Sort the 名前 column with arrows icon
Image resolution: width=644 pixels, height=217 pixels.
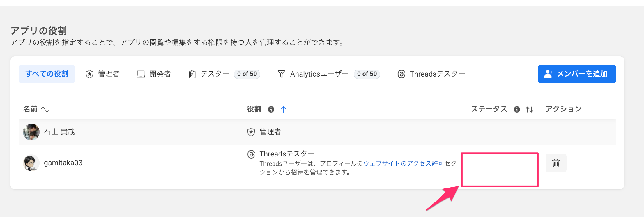pos(45,109)
